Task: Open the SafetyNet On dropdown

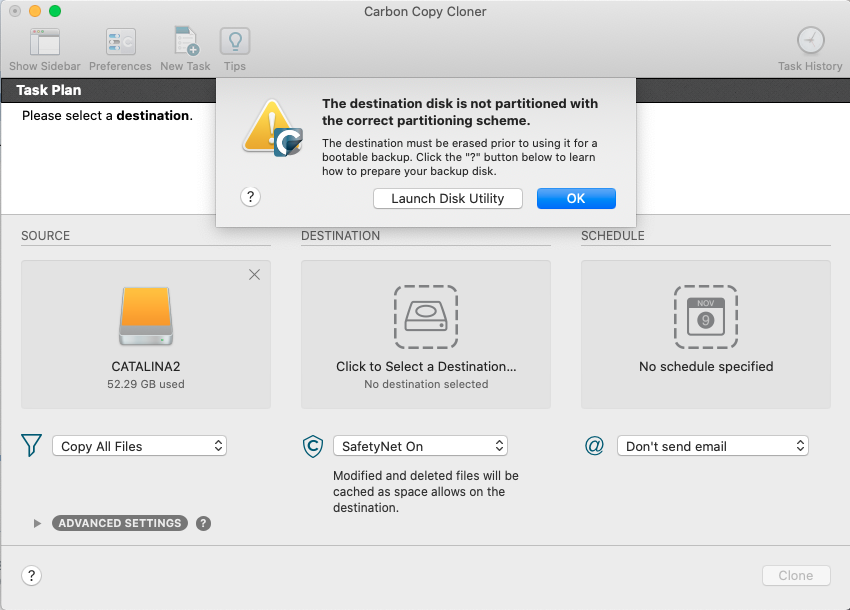Action: click(x=420, y=446)
